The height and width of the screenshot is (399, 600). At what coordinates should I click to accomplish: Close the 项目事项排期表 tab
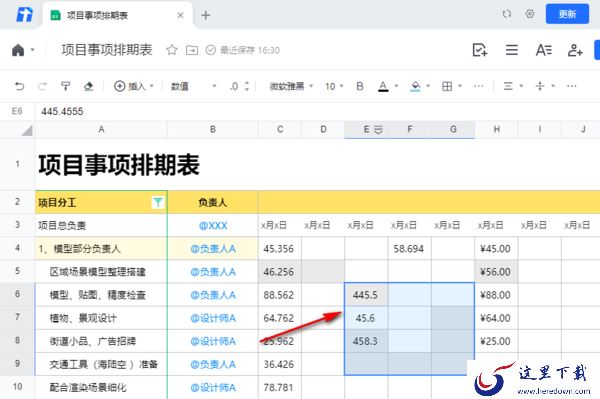[181, 15]
